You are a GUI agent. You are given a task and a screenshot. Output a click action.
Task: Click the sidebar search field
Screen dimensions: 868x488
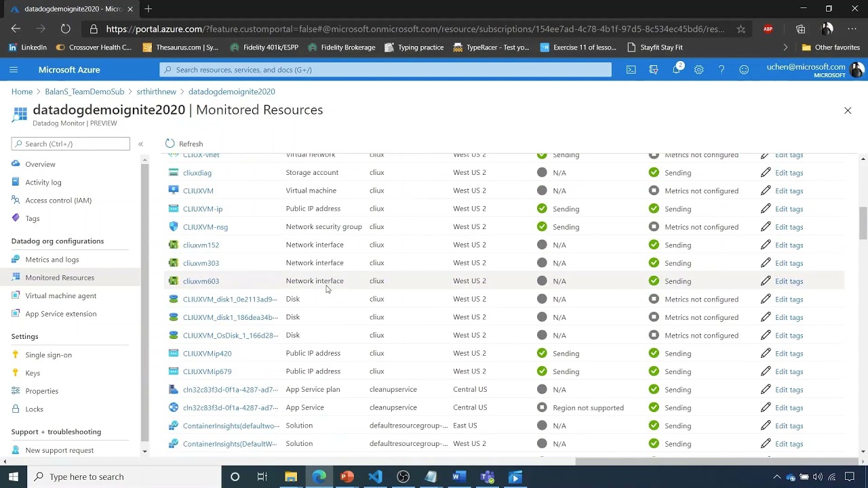[x=71, y=144]
